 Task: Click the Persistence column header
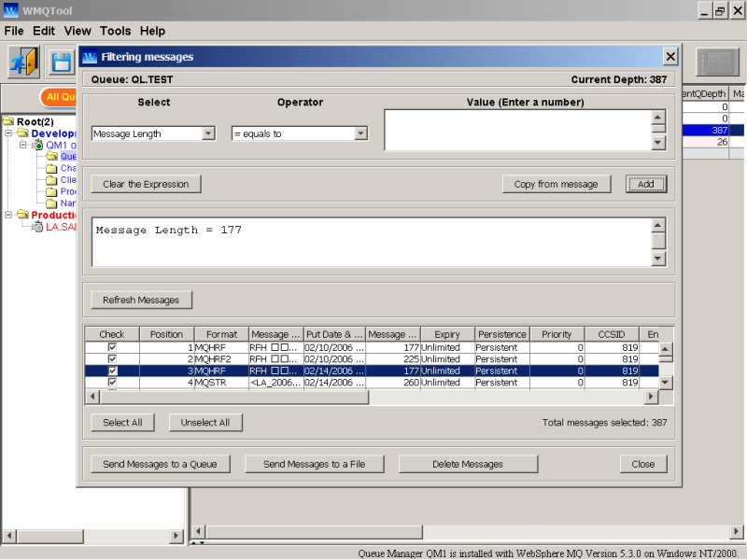[502, 334]
